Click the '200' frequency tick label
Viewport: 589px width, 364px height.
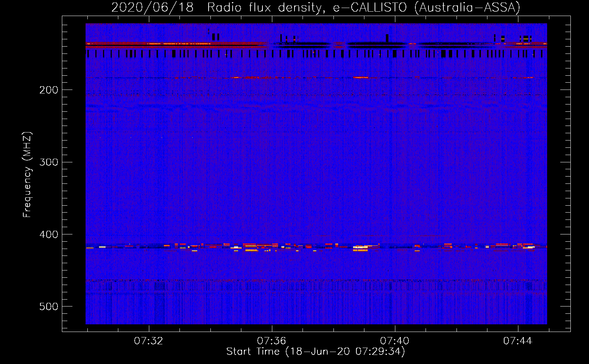pyautogui.click(x=49, y=90)
